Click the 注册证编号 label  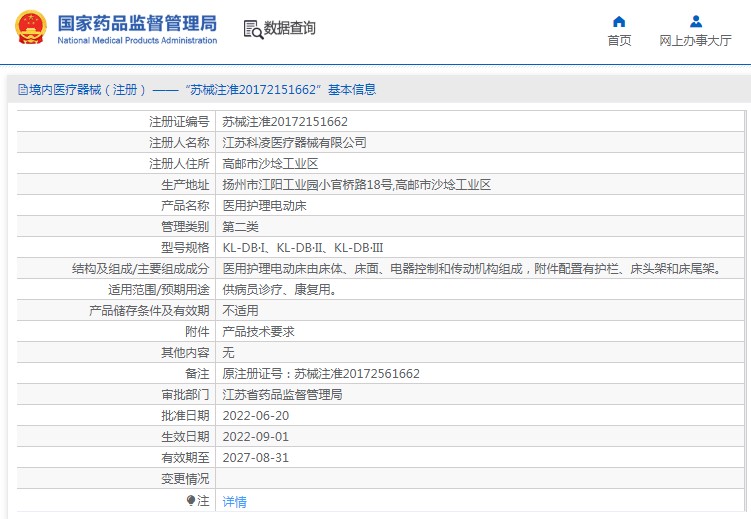coord(179,122)
